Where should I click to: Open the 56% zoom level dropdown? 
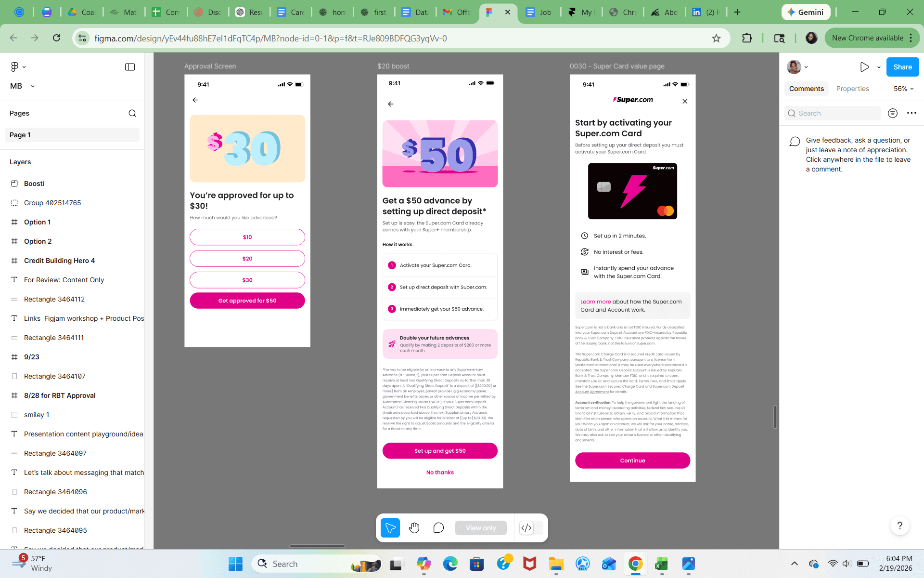(903, 89)
